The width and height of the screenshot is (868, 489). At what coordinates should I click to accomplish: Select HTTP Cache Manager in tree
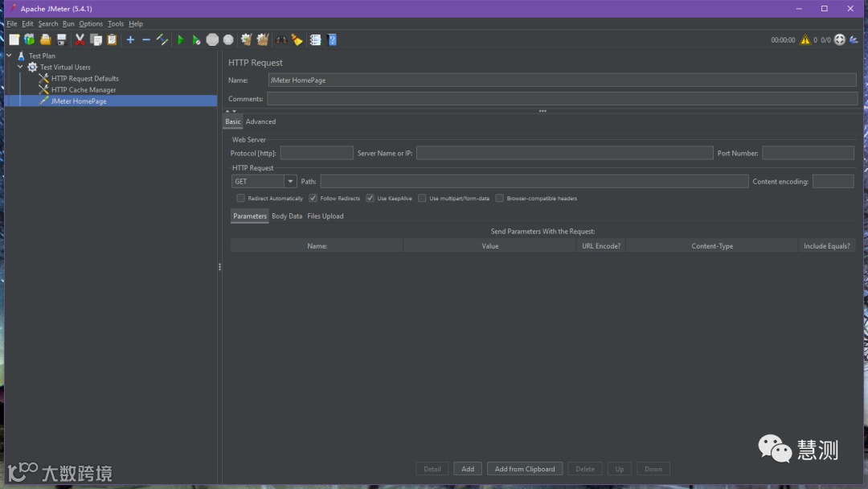click(x=84, y=90)
